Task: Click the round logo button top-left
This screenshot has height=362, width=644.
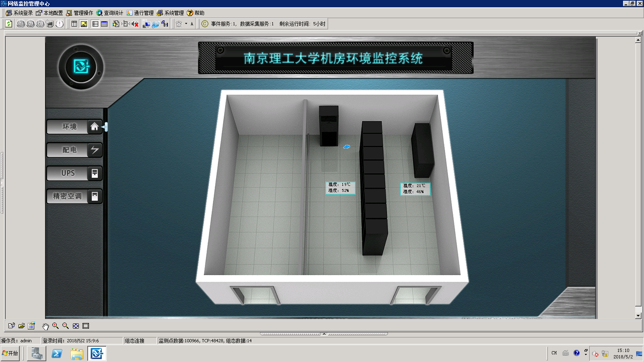Action: [81, 67]
